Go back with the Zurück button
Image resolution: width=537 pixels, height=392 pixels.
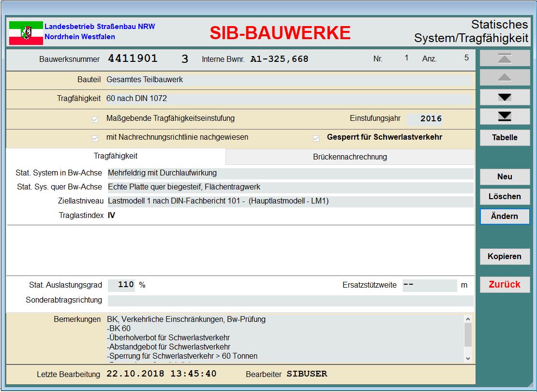[x=505, y=284]
